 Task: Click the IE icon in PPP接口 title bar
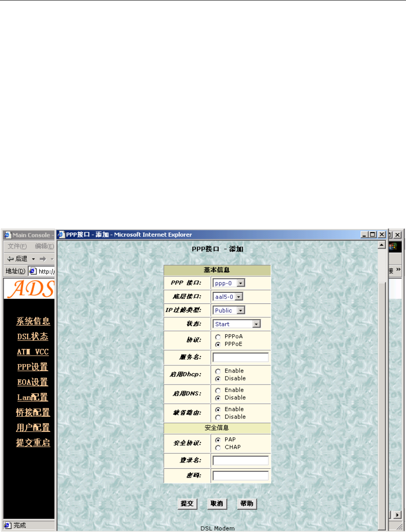click(x=61, y=234)
